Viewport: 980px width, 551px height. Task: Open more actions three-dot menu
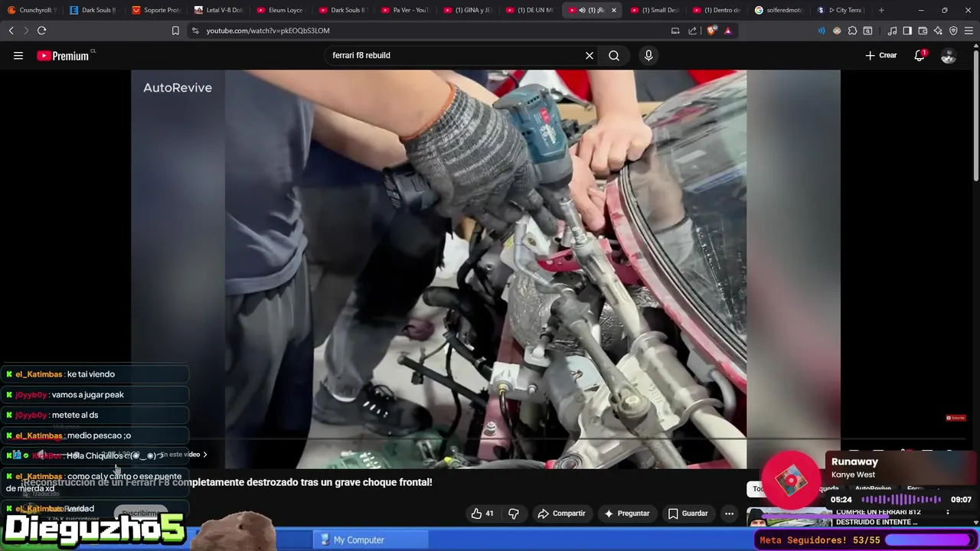coord(729,514)
